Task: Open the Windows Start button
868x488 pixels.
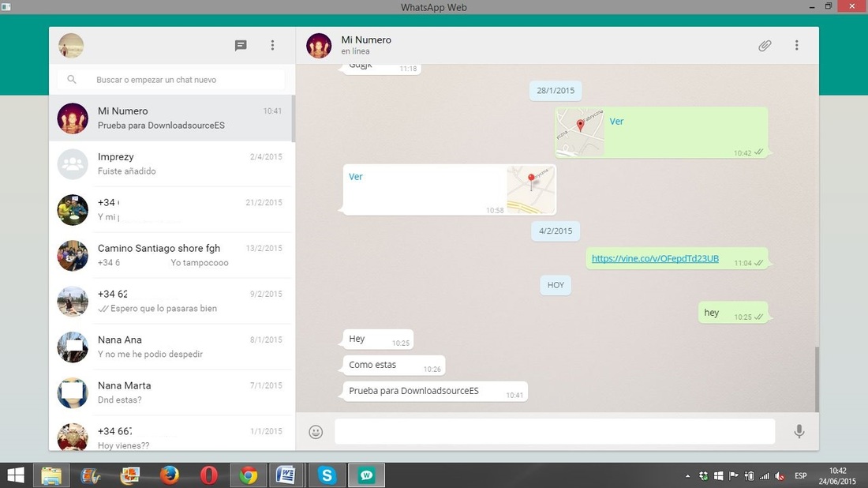Action: (16, 475)
